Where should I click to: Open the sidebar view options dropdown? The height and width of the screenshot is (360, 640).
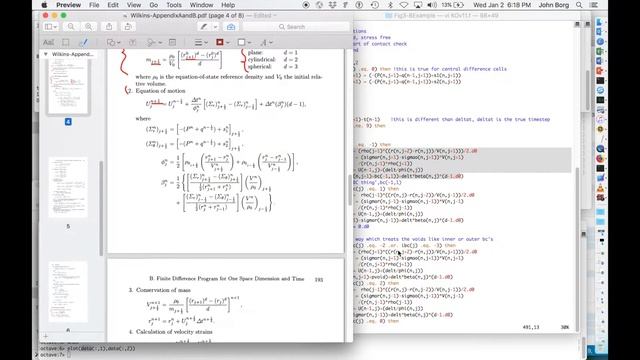tap(51, 27)
